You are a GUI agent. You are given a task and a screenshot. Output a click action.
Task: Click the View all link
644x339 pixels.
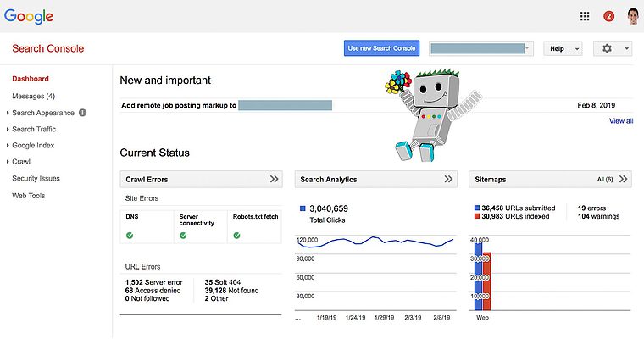[621, 121]
